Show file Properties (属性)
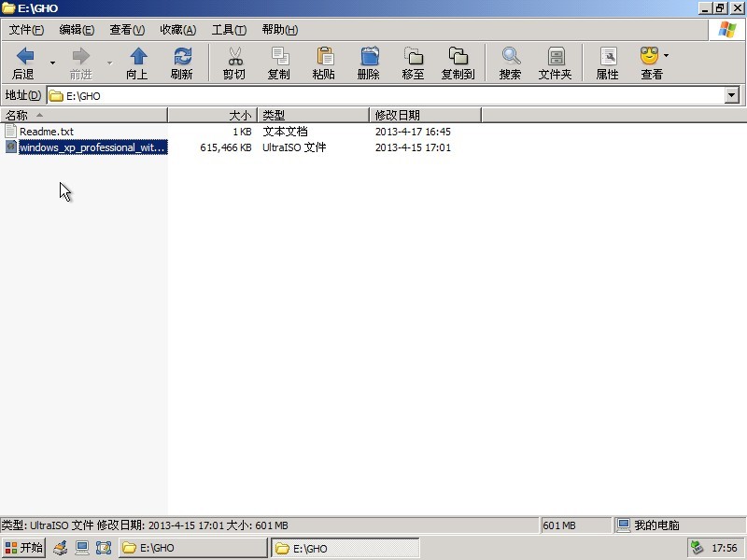Viewport: 747px width, 560px height. [608, 63]
